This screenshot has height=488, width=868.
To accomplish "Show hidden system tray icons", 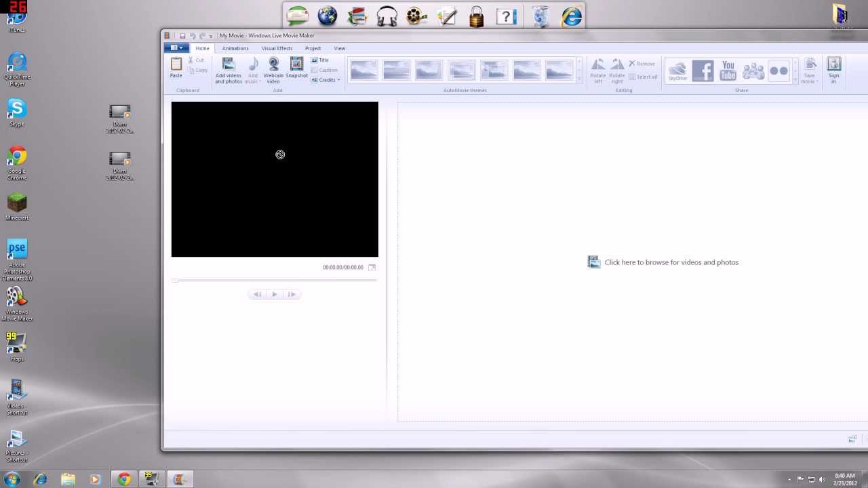I will pyautogui.click(x=790, y=479).
